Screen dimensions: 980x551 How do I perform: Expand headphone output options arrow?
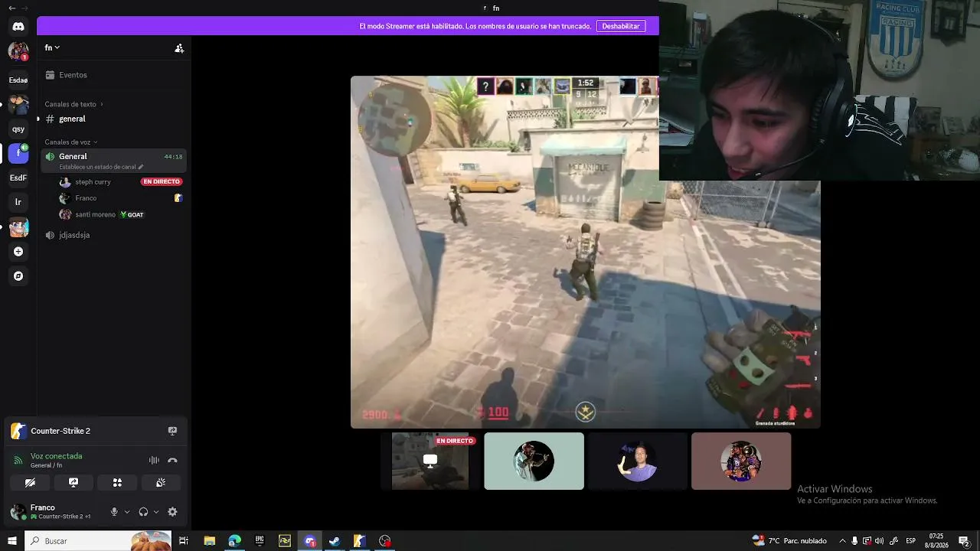tap(156, 512)
